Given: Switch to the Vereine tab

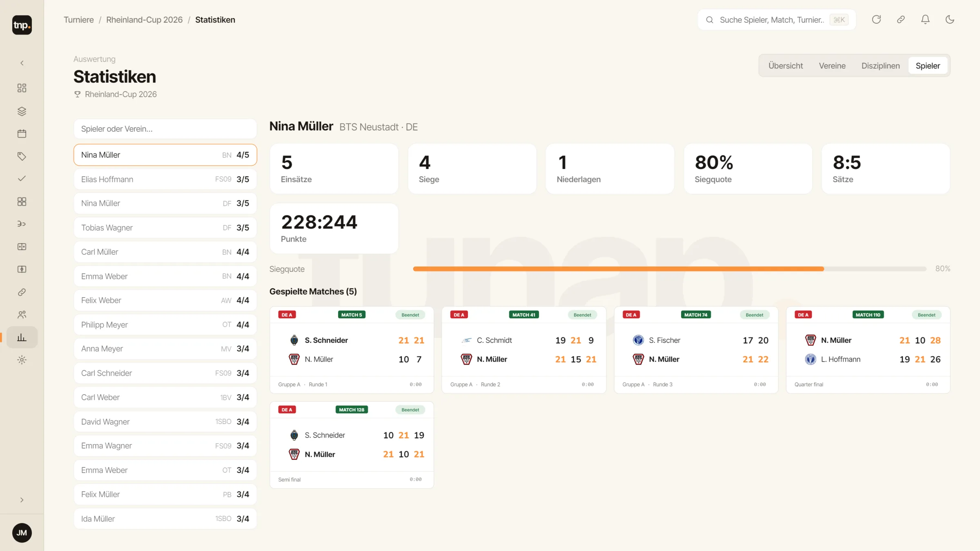Looking at the screenshot, I should 832,66.
